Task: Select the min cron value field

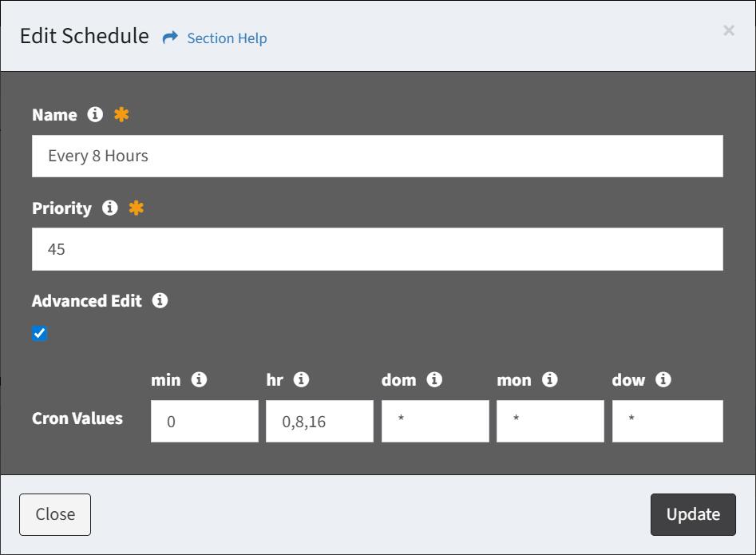Action: tap(204, 422)
